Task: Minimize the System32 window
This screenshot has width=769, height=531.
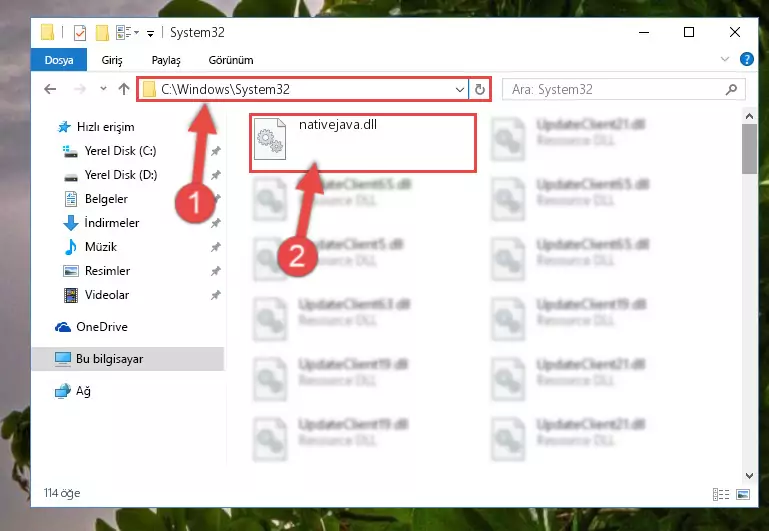Action: tap(644, 32)
